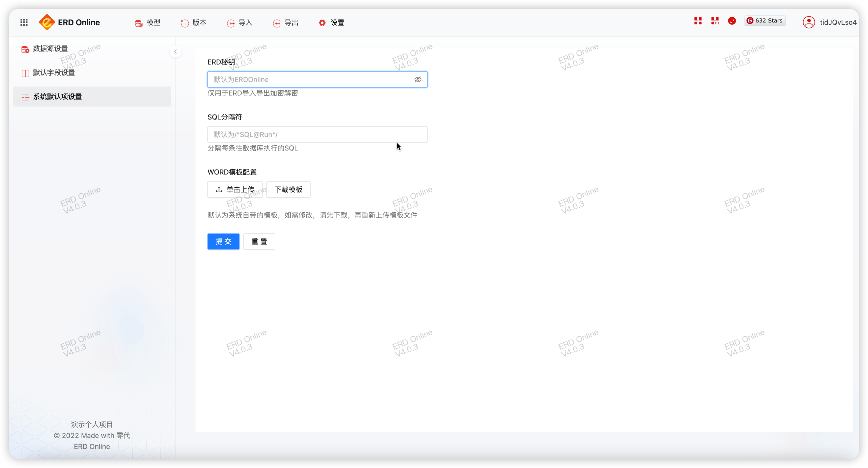Click the SQL分隔符 field label
Image resolution: width=868 pixels, height=468 pixels.
pos(224,117)
